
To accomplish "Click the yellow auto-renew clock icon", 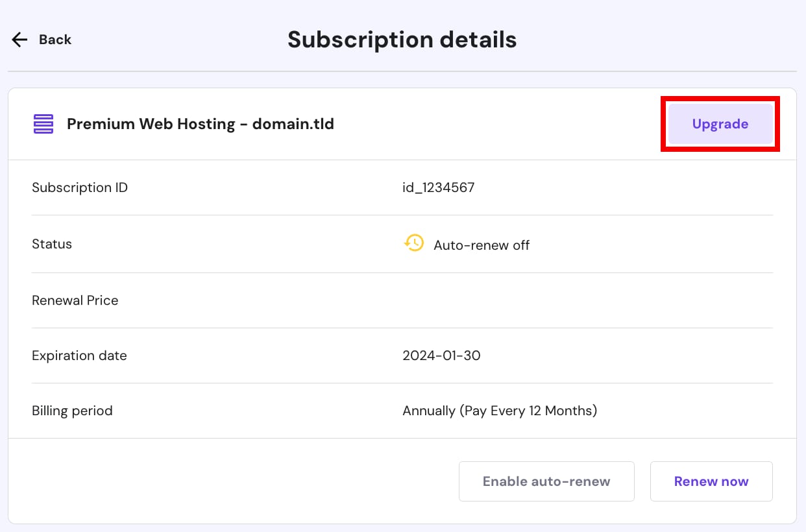I will [414, 243].
